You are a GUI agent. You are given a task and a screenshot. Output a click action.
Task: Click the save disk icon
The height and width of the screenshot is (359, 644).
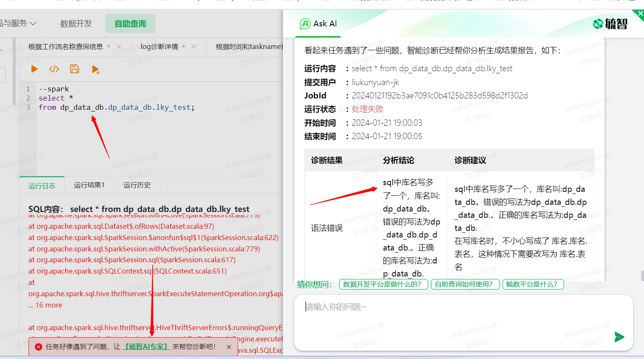(x=74, y=69)
